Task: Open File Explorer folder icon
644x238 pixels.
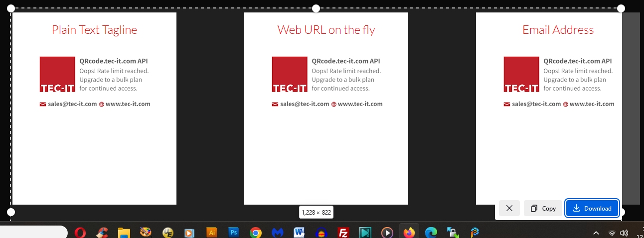Action: [x=124, y=233]
